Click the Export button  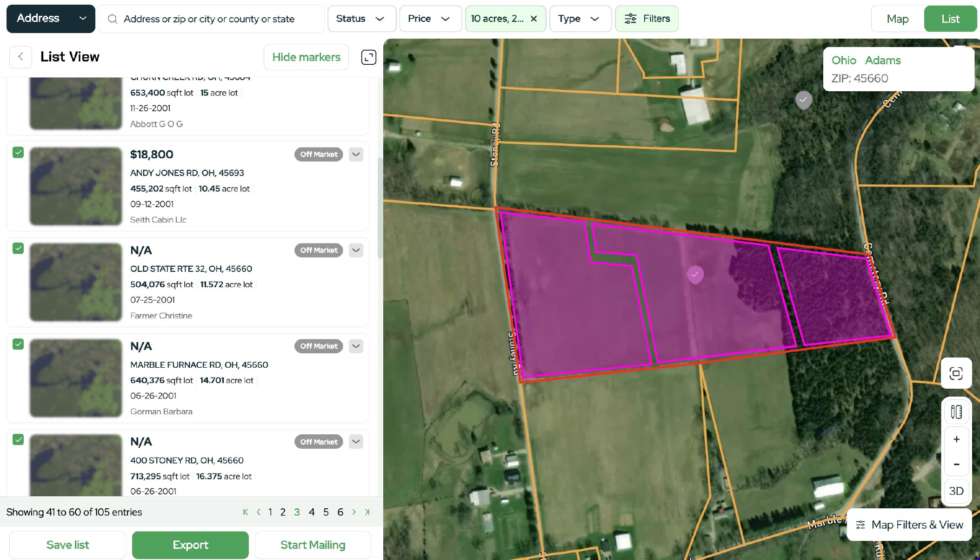tap(190, 545)
